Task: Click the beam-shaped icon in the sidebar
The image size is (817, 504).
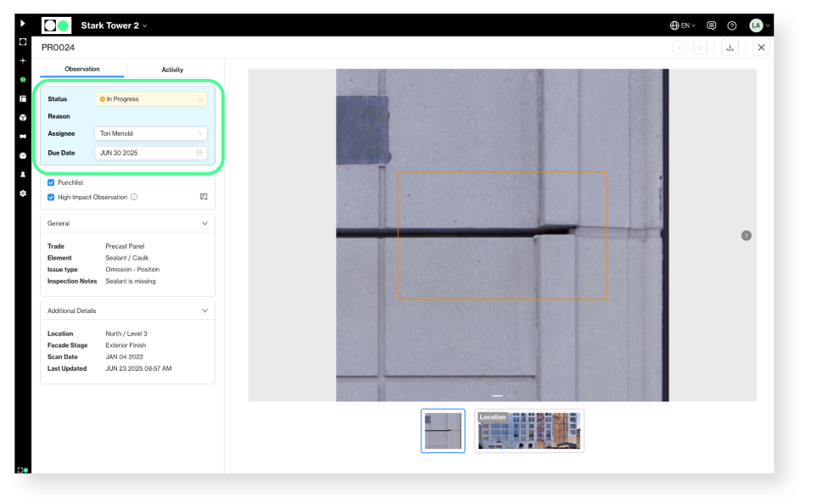Action: pyautogui.click(x=23, y=137)
